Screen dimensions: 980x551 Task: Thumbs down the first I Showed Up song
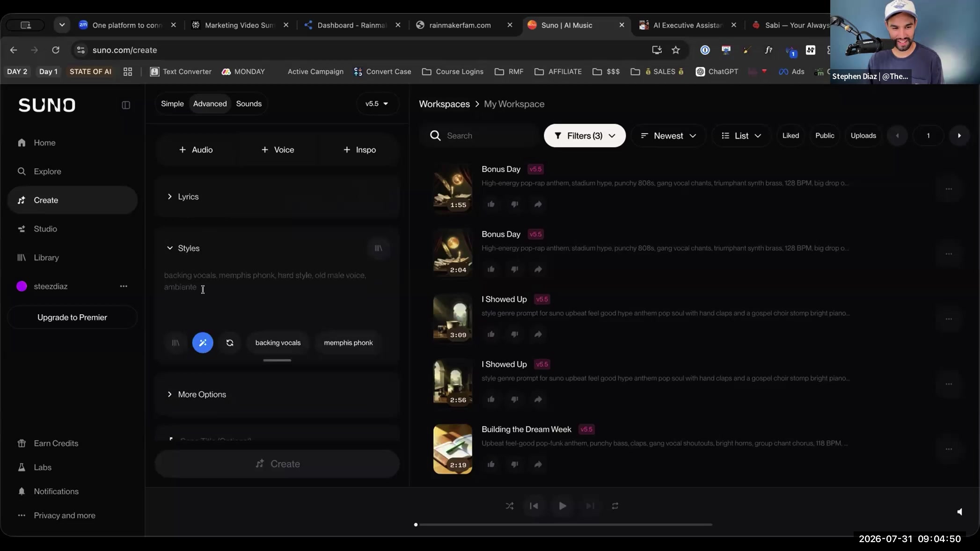tap(514, 334)
